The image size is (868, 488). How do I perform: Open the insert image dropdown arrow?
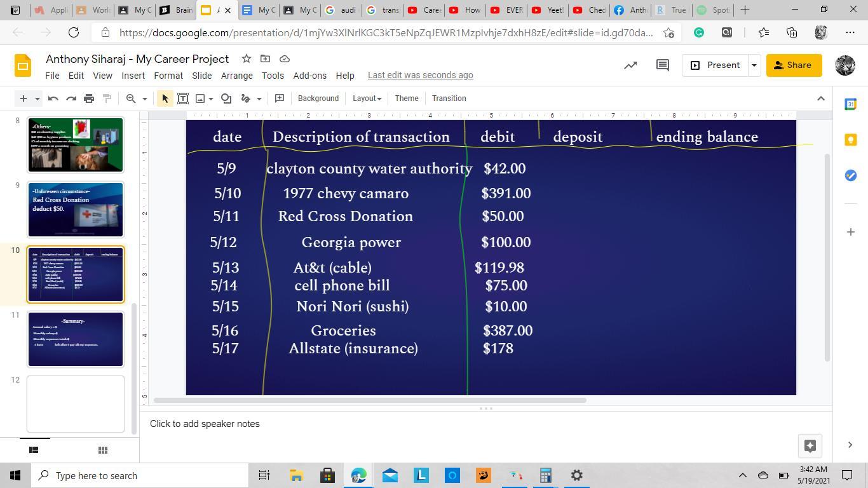(x=211, y=98)
